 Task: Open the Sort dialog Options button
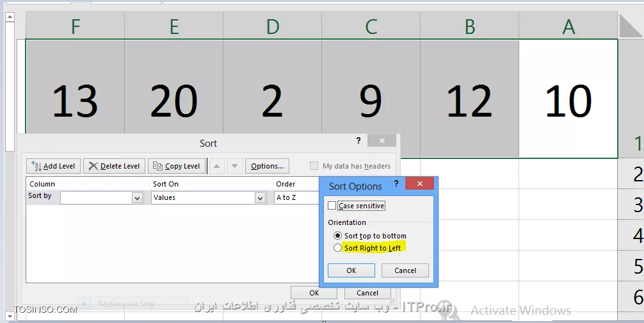[268, 166]
